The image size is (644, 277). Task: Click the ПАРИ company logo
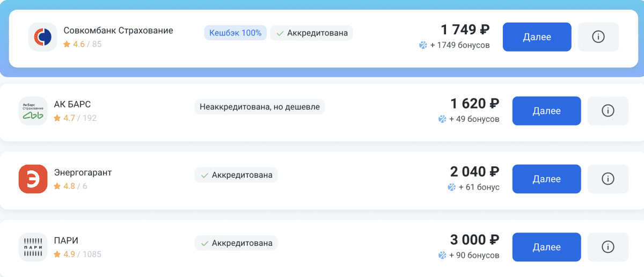coord(33,247)
